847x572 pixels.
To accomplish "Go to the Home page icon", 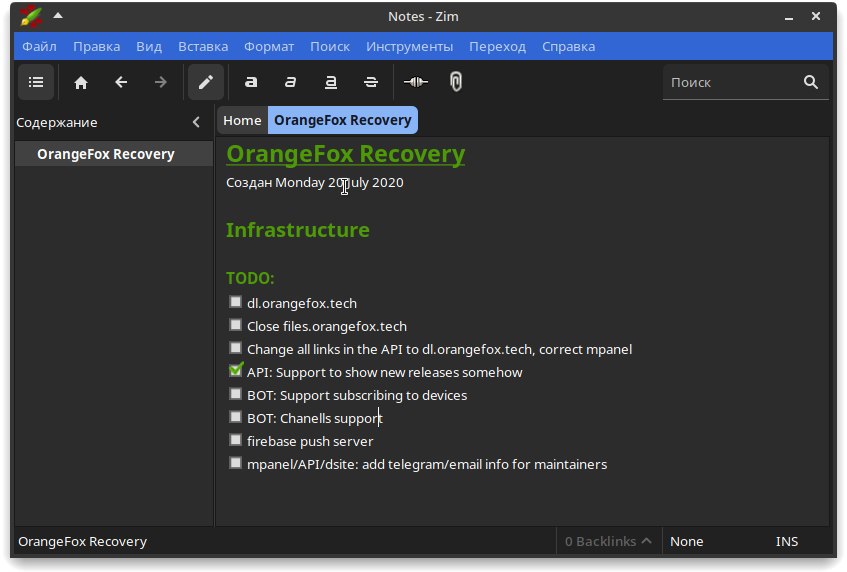I will (81, 82).
